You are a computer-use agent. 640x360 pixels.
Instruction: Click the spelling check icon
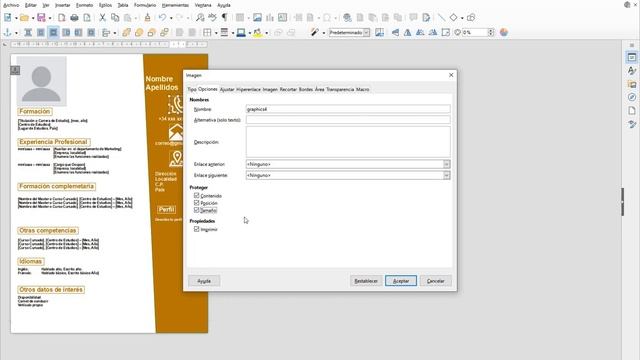(212, 18)
